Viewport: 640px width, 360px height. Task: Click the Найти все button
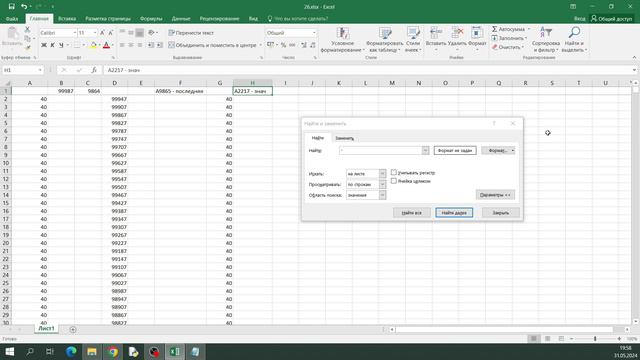click(411, 213)
